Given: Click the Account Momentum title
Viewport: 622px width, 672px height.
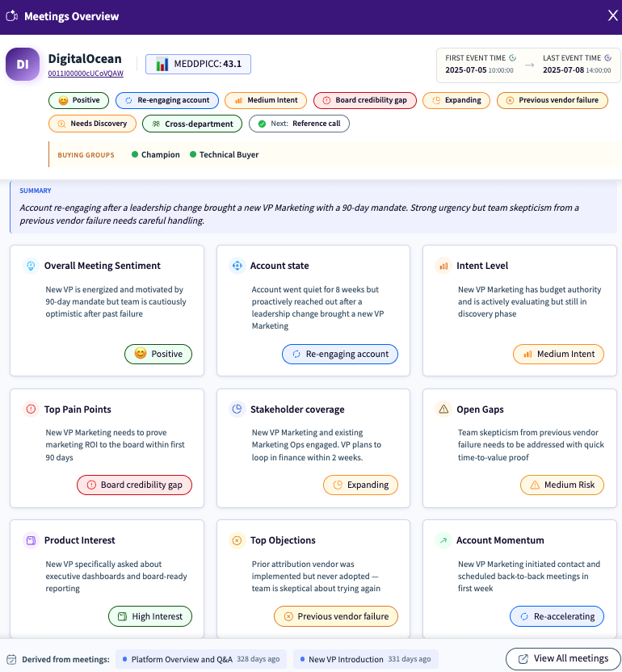Looking at the screenshot, I should tap(500, 540).
